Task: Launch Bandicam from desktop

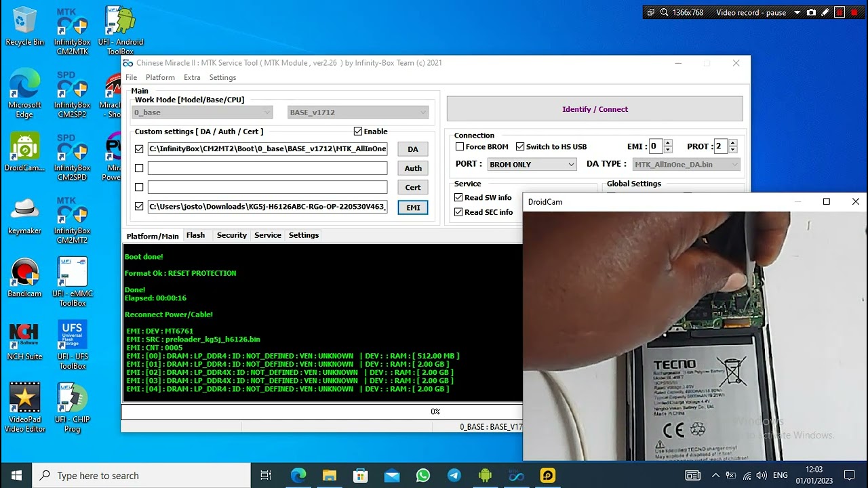Action: click(x=24, y=279)
